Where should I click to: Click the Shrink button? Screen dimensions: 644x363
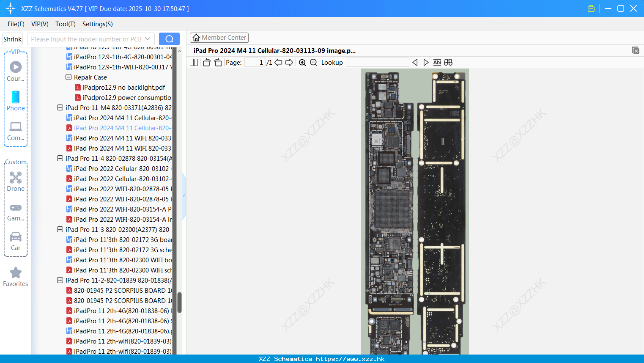tap(13, 39)
